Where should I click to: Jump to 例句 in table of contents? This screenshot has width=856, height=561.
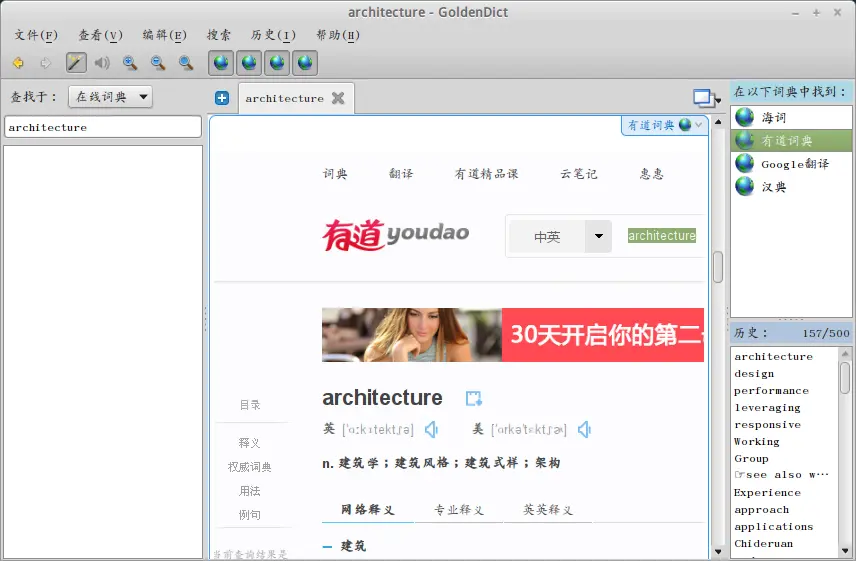click(249, 515)
